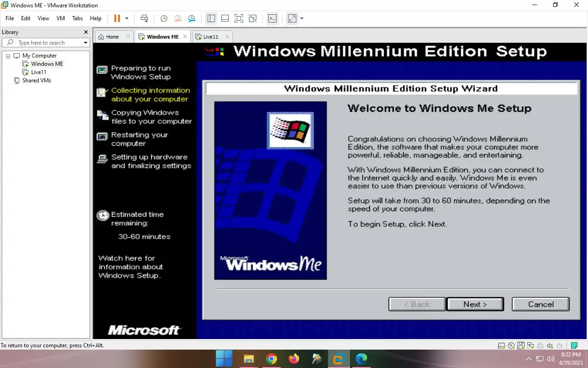
Task: Launch Firefox from the taskbar
Action: (x=294, y=359)
